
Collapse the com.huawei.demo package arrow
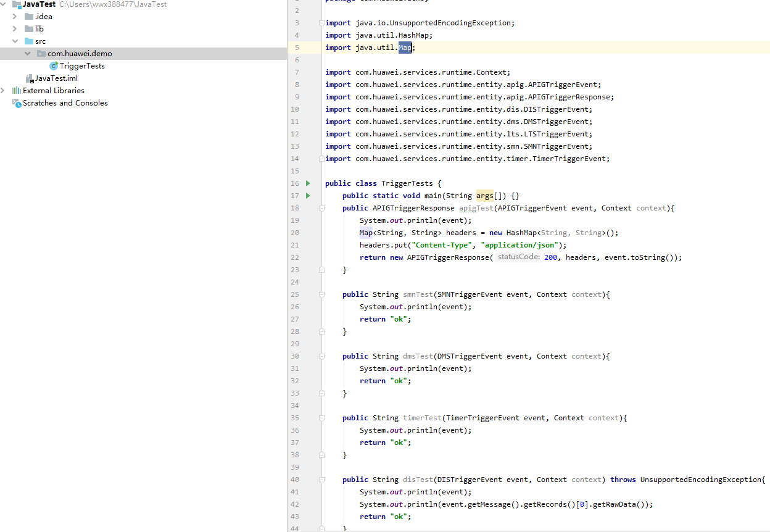27,54
